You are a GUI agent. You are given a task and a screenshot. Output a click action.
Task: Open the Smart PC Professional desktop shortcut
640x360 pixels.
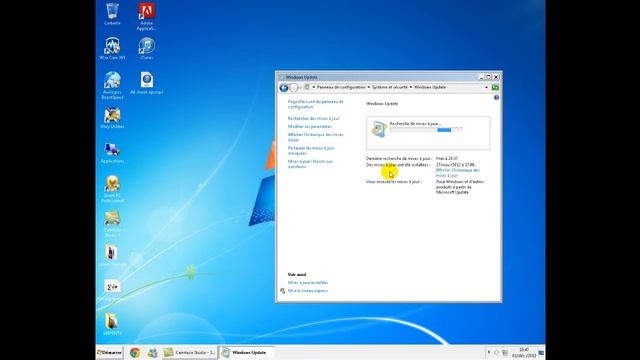pyautogui.click(x=112, y=189)
